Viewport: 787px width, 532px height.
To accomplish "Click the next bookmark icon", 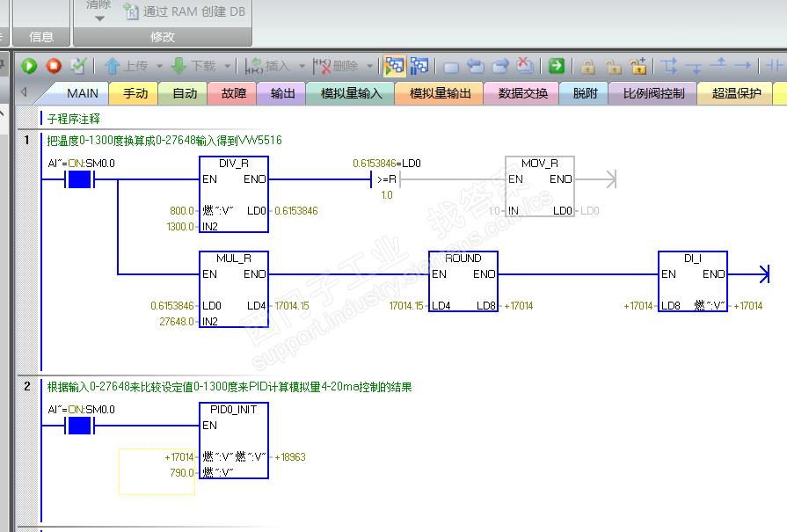I will [500, 66].
